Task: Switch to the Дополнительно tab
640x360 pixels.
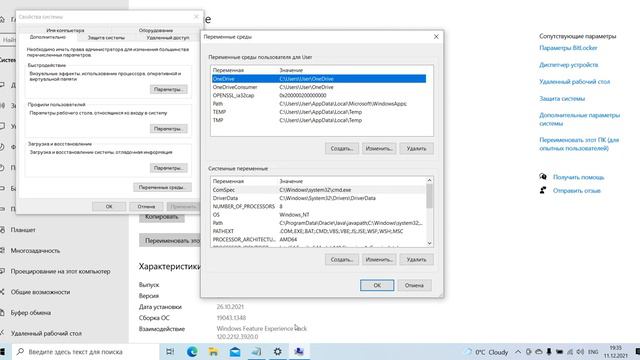Action: tap(48, 37)
